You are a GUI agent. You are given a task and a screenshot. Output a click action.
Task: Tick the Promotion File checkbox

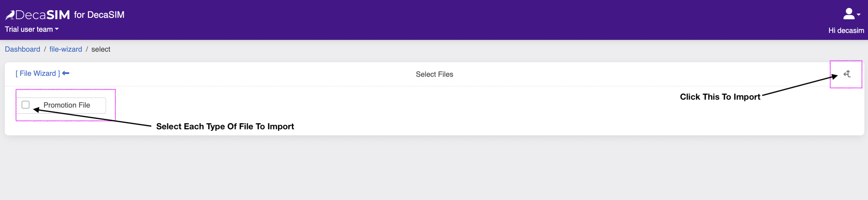coord(26,105)
